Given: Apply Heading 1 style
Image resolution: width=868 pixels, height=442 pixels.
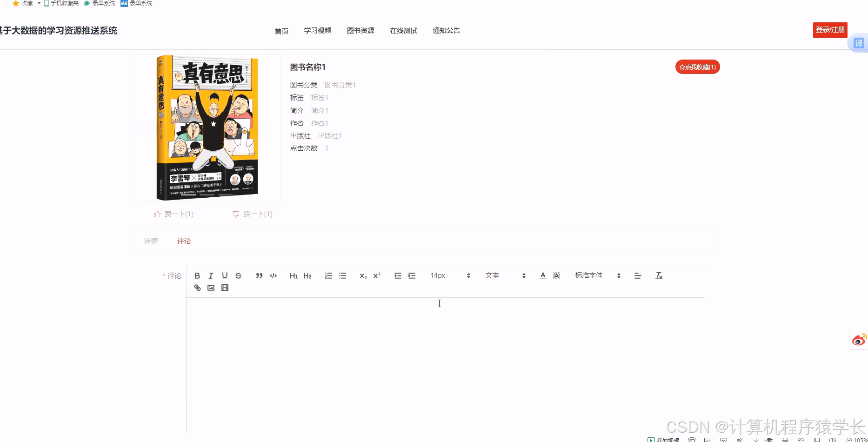Looking at the screenshot, I should (294, 275).
